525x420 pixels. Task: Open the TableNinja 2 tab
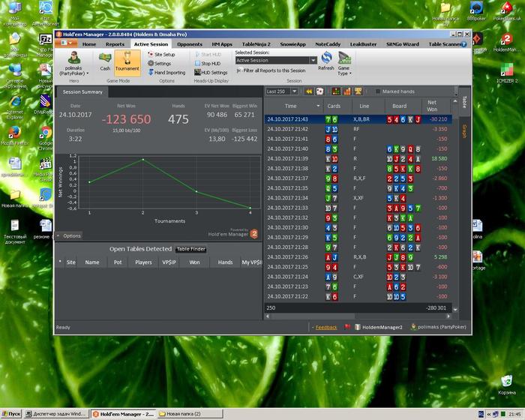[x=256, y=44]
